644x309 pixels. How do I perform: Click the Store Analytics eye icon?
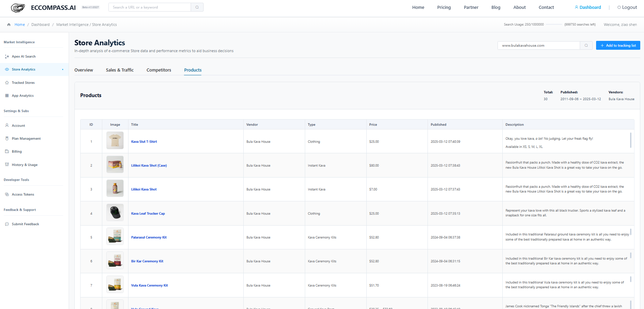7,69
